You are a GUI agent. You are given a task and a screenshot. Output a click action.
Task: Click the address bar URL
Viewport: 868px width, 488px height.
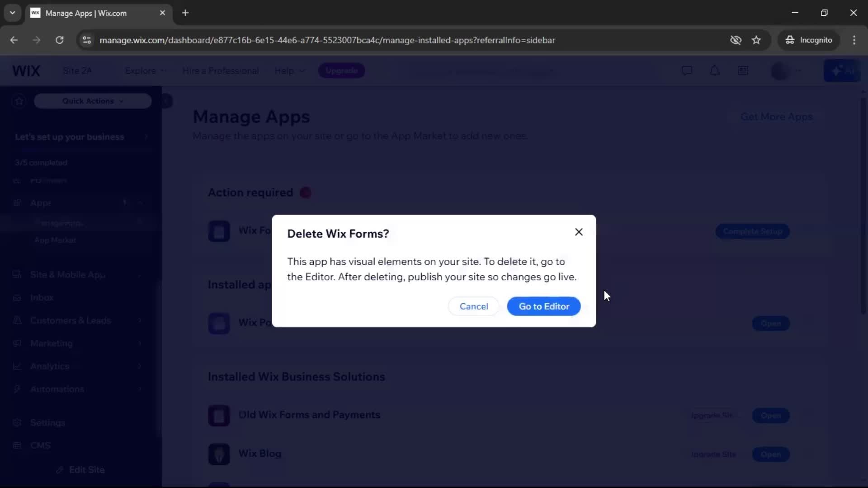pos(327,40)
